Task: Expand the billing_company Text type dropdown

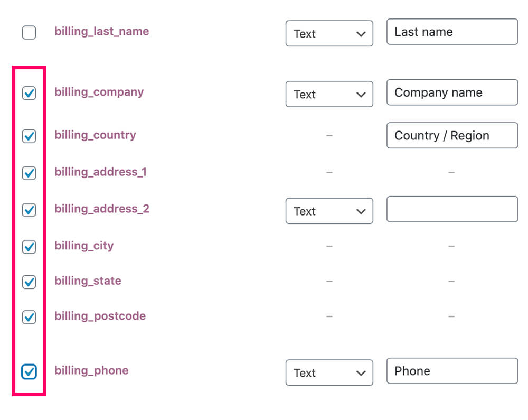Action: pos(329,95)
